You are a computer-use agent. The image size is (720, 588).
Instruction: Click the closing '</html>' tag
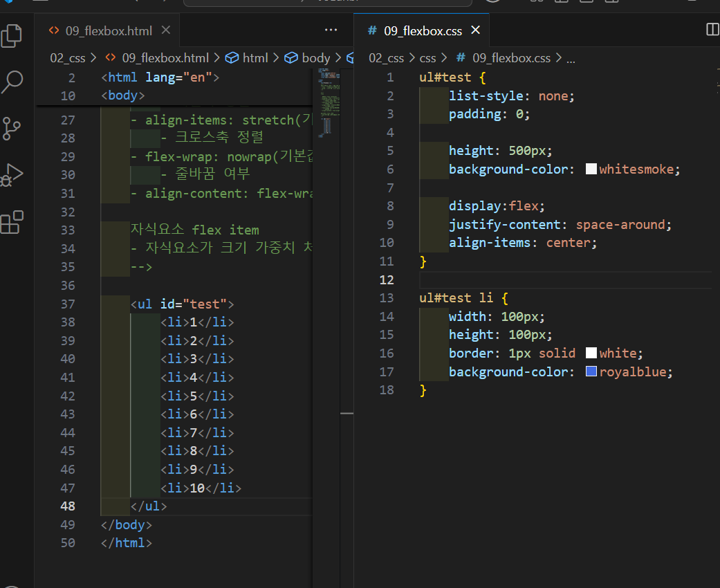click(x=127, y=543)
